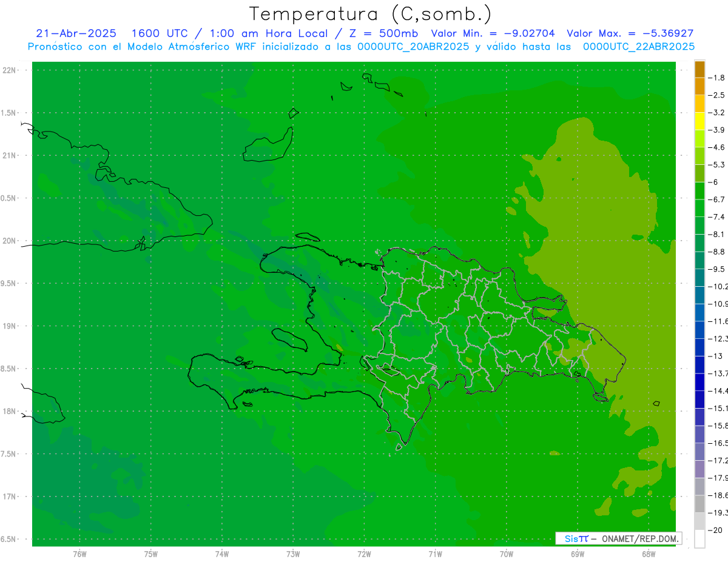Click the dark orange swatch atop the legend

[x=699, y=69]
